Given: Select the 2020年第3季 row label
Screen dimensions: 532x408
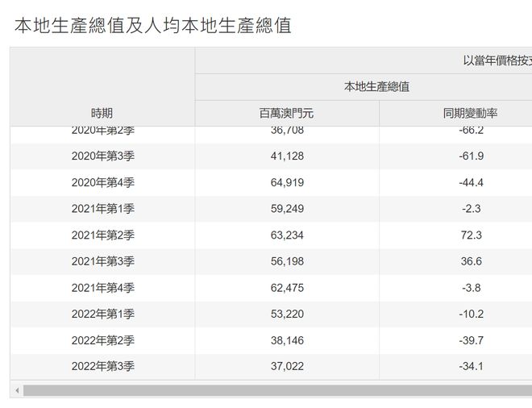Looking at the screenshot, I should coord(102,156).
